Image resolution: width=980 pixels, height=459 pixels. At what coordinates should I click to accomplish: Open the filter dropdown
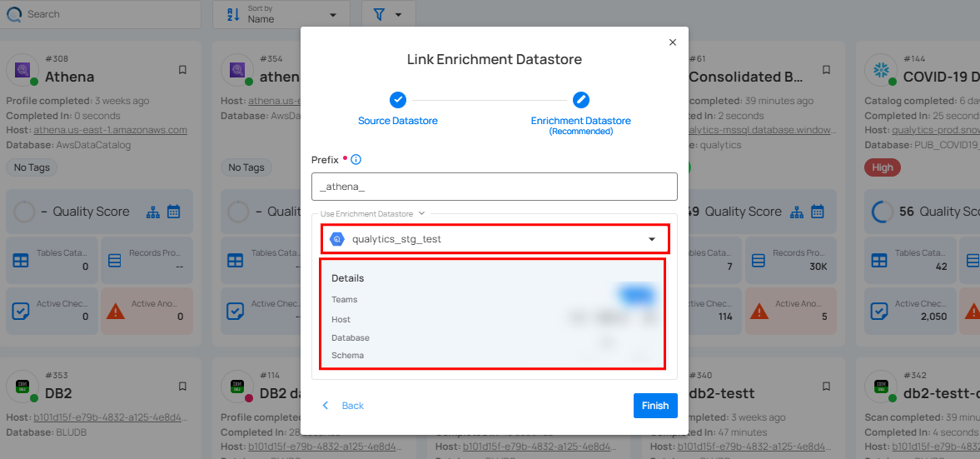388,14
